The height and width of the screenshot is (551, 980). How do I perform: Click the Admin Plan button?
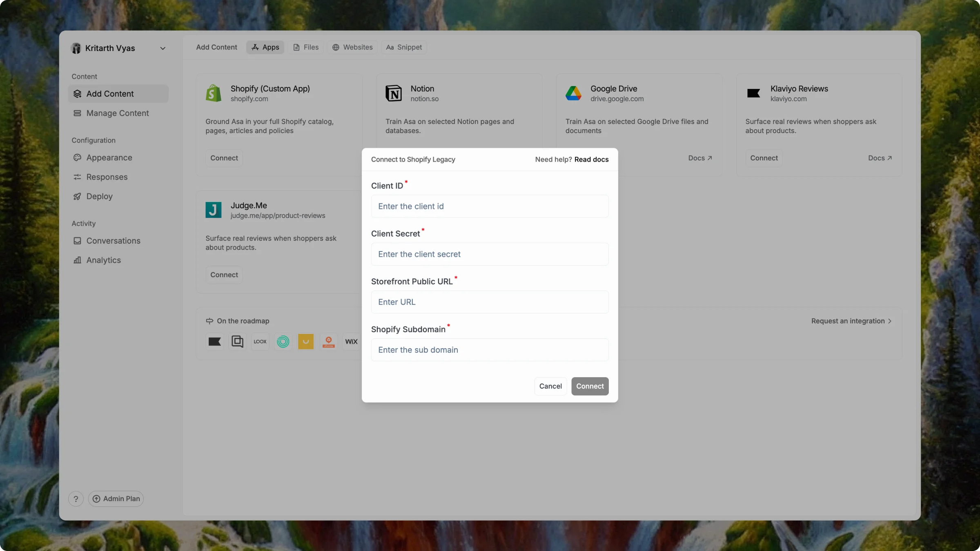116,499
